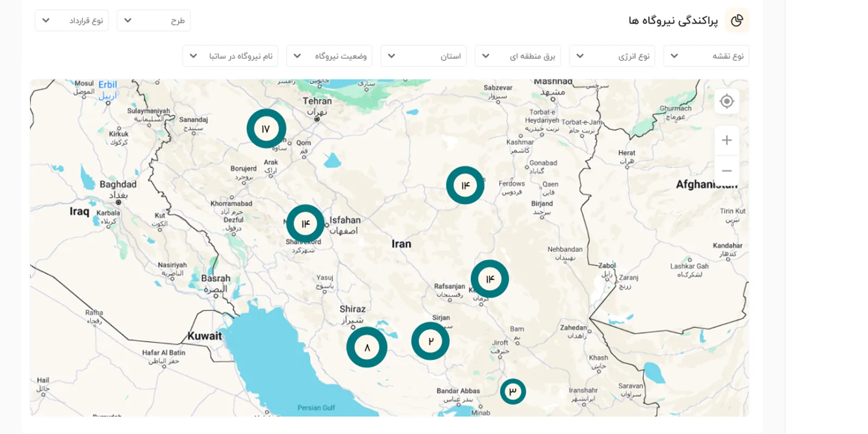This screenshot has width=868, height=434.
Task: Expand the طرح dropdown
Action: pos(154,21)
